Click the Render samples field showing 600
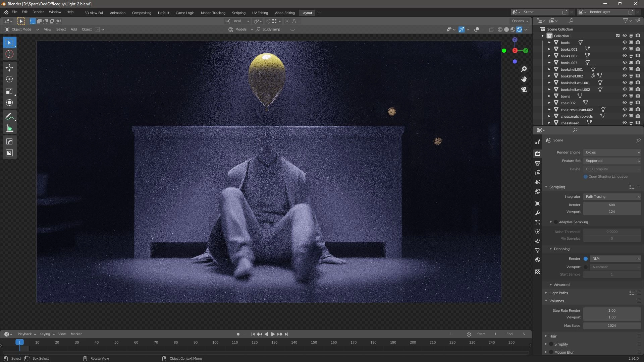 (612, 205)
